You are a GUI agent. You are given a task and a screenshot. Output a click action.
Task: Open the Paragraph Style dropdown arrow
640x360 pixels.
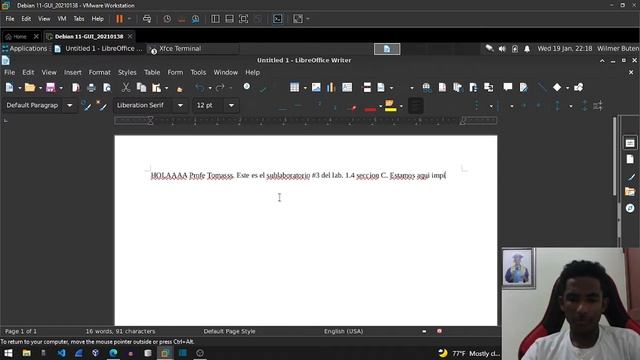[x=70, y=105]
